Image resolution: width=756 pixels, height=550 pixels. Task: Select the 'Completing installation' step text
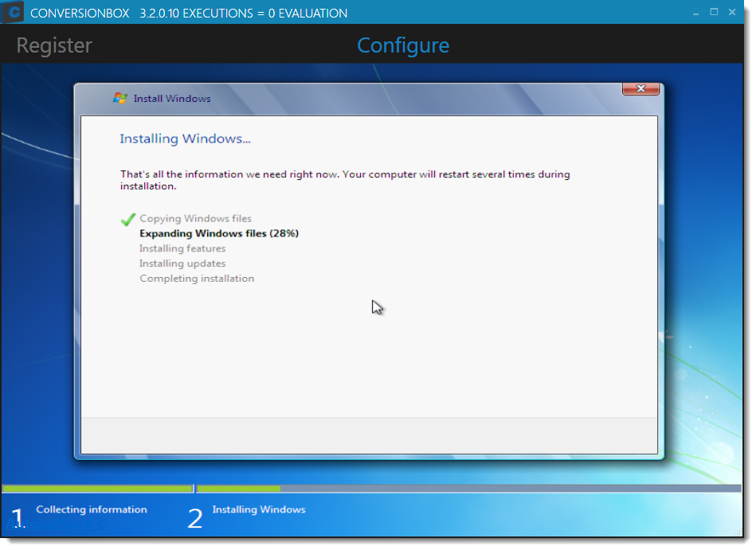197,278
